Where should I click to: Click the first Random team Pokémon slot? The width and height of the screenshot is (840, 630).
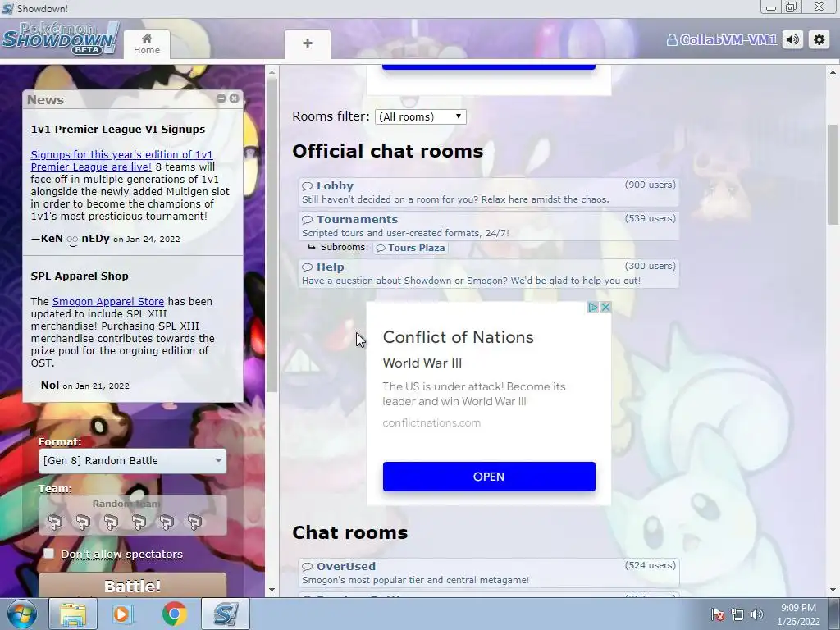55,522
